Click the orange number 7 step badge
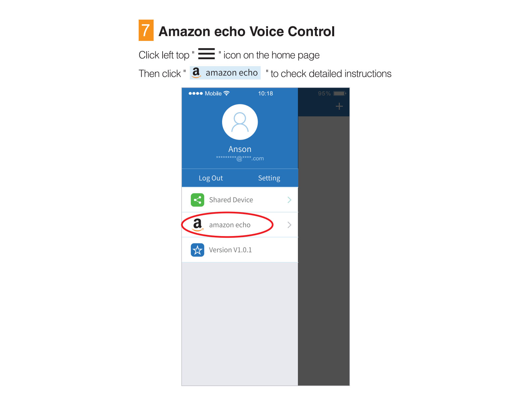Screen dimensions: 532x399 click(146, 30)
